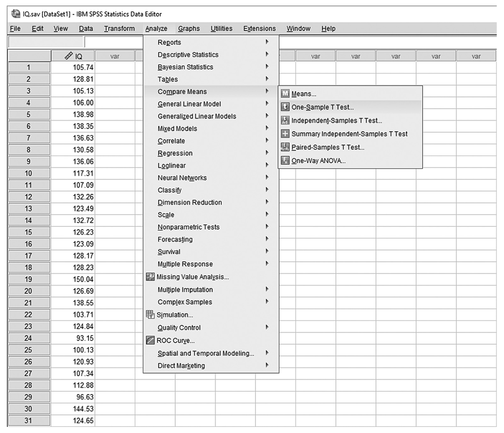The width and height of the screenshot is (504, 433).
Task: Expand the Regression submenu arrow
Action: pyautogui.click(x=267, y=153)
